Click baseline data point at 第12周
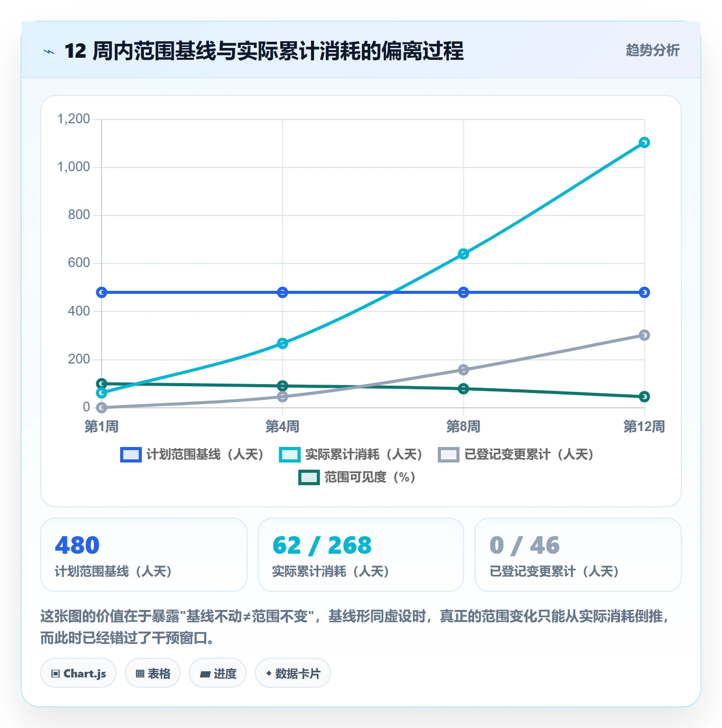The width and height of the screenshot is (722, 728). pyautogui.click(x=644, y=292)
